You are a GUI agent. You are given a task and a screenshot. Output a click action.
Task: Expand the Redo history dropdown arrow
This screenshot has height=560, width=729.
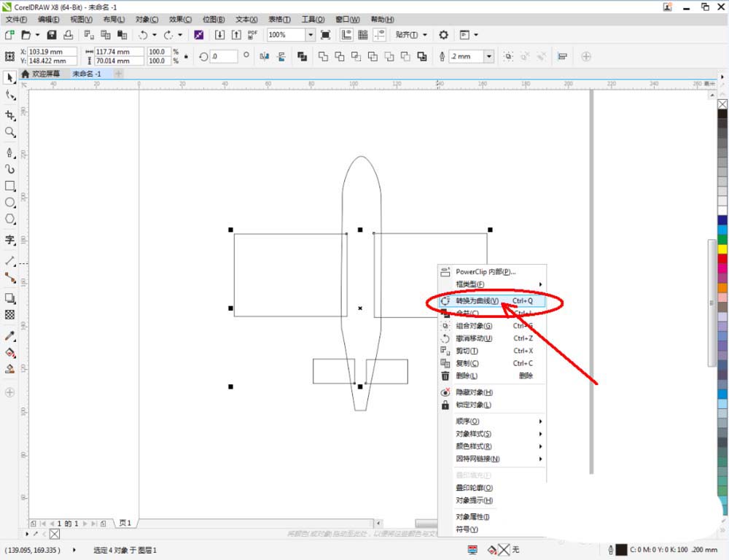180,35
